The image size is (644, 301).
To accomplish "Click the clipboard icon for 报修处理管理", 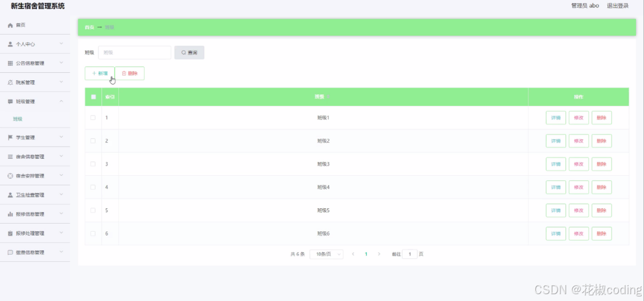I will pos(11,233).
